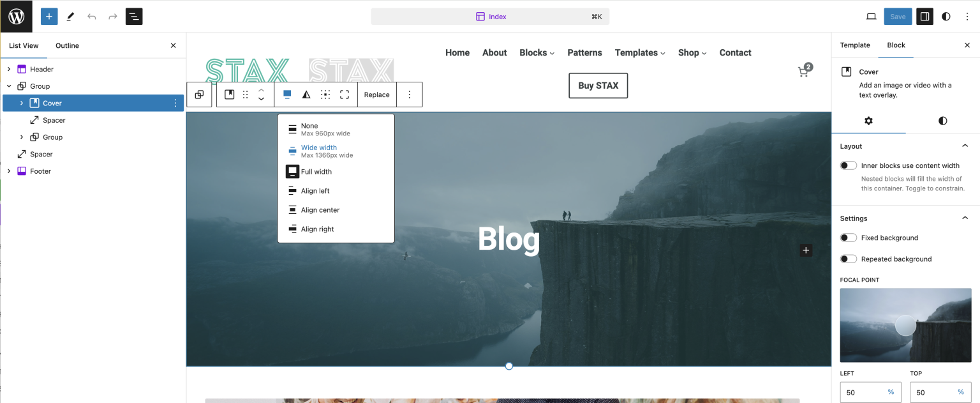This screenshot has width=980, height=403.
Task: Click the shopping cart icon
Action: (803, 72)
